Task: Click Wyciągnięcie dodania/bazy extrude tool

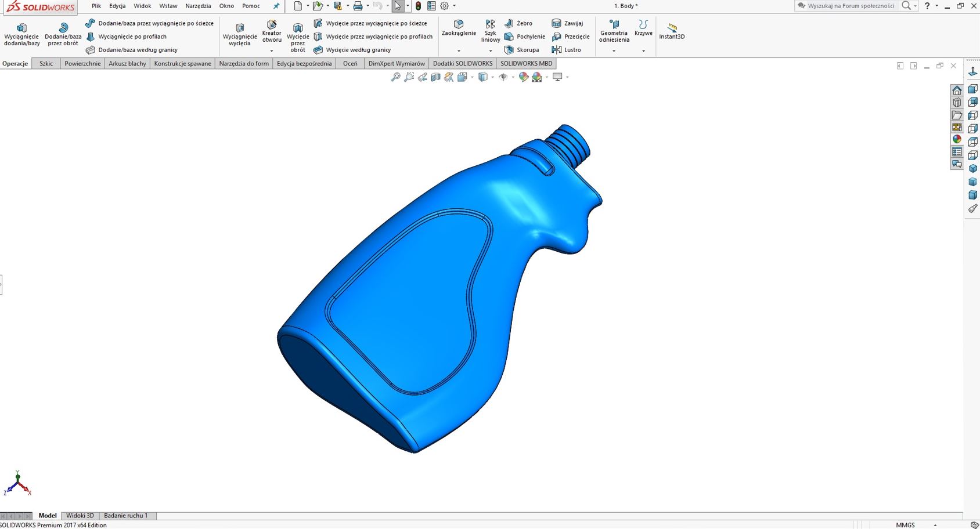Action: 21,35
